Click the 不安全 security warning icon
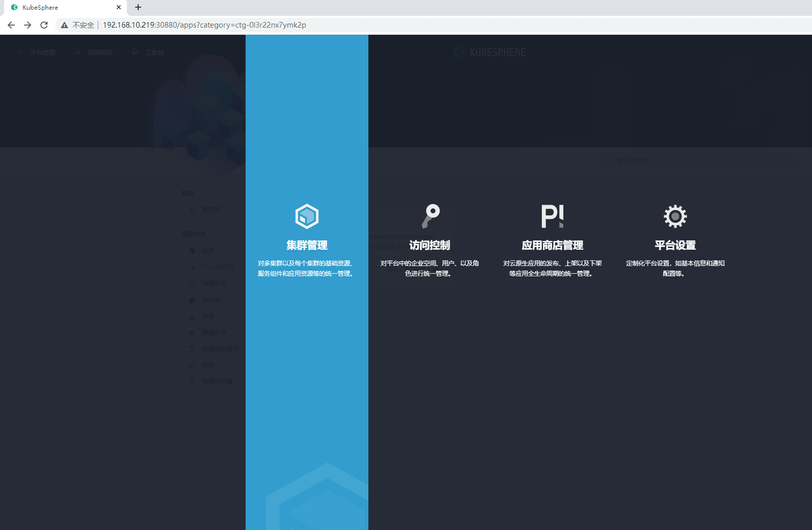The height and width of the screenshot is (530, 812). (64, 25)
